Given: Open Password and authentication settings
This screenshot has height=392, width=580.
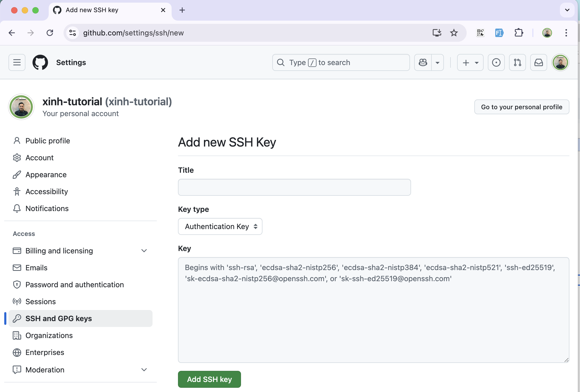Looking at the screenshot, I should point(81,285).
